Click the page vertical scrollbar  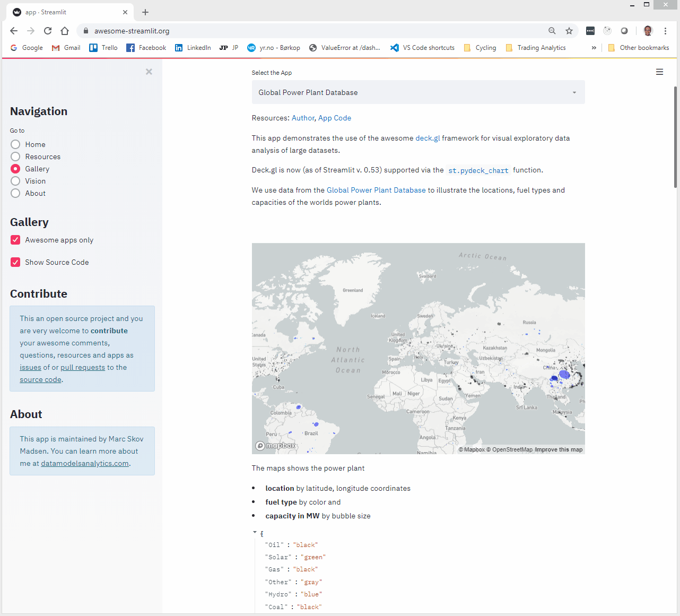pos(675,137)
